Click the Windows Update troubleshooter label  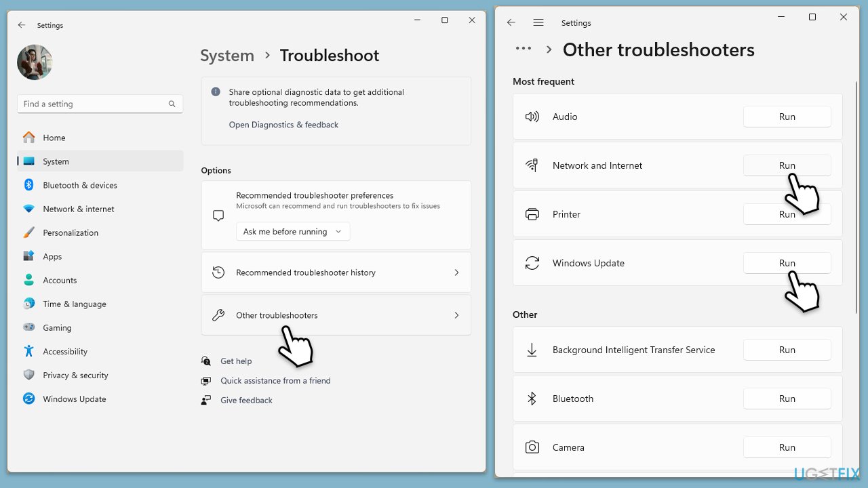click(x=589, y=263)
